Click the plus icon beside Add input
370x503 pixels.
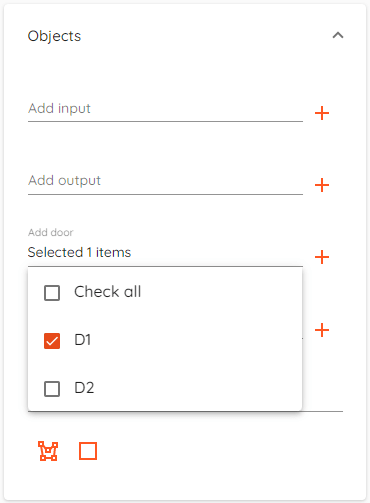(322, 113)
